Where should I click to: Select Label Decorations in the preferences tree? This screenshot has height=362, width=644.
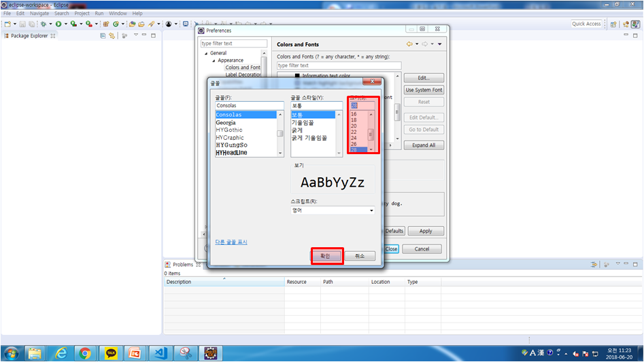point(243,75)
